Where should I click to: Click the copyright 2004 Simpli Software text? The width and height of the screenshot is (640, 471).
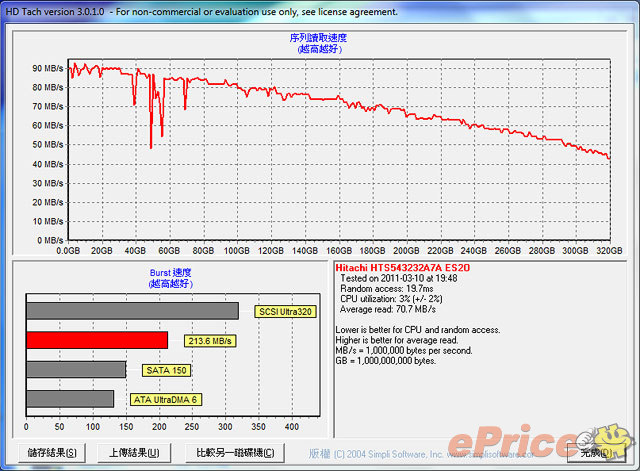pyautogui.click(x=420, y=454)
